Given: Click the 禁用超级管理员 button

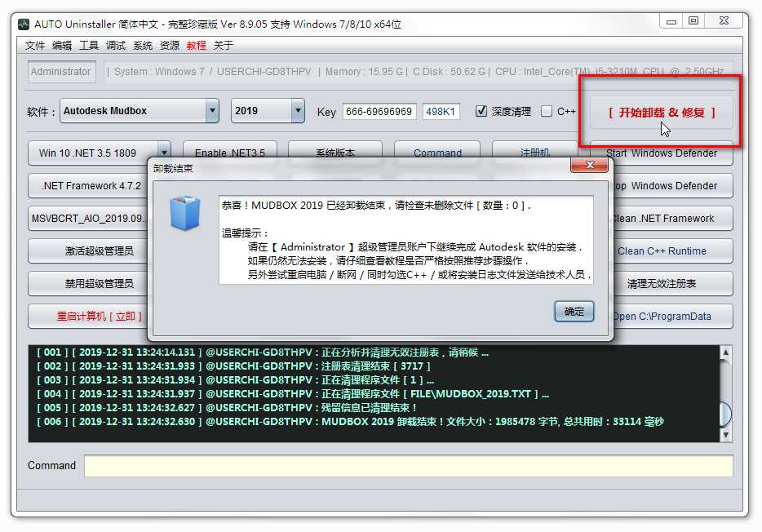Looking at the screenshot, I should click(x=88, y=284).
